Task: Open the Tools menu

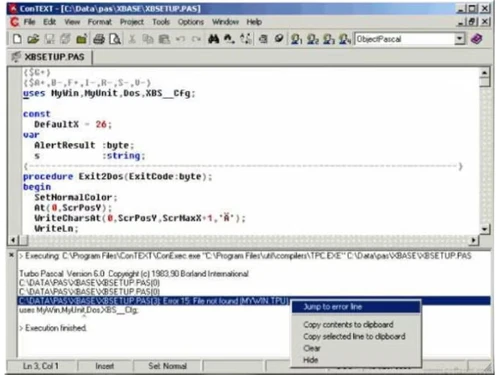Action: (161, 22)
